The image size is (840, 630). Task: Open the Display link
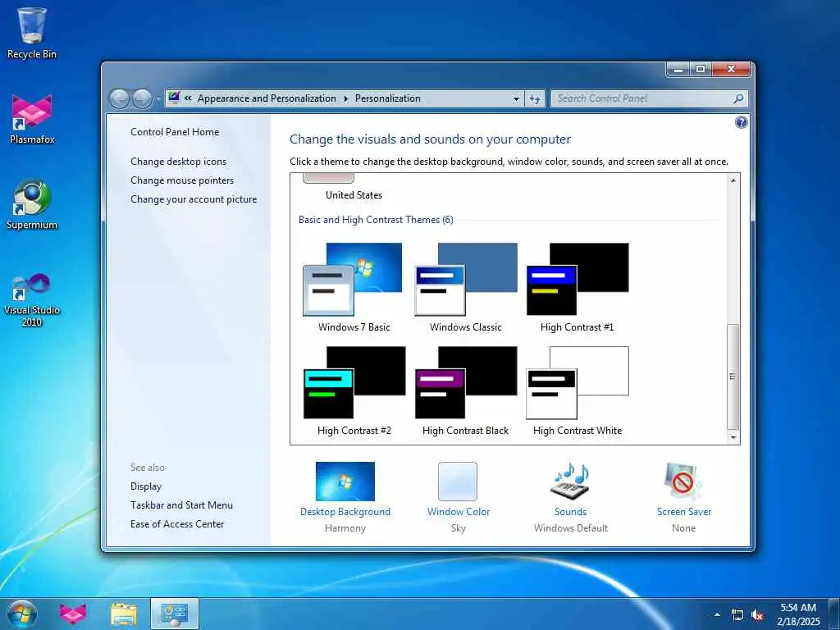(146, 486)
